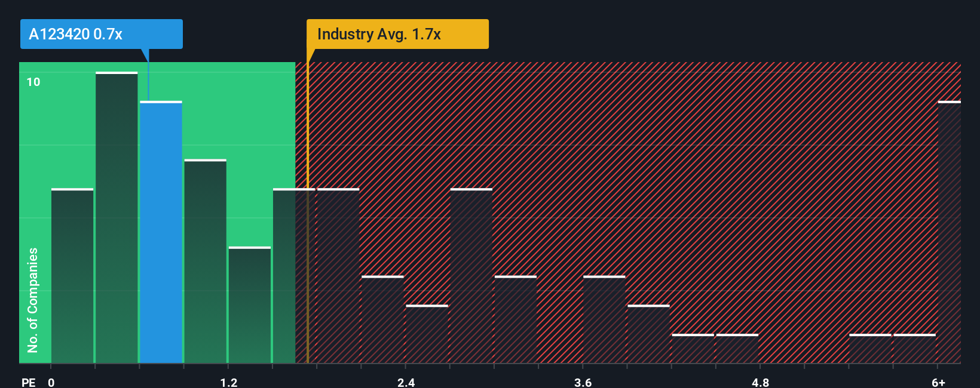Click the x-axis label 2.4
Image resolution: width=980 pixels, height=388 pixels.
(x=406, y=382)
